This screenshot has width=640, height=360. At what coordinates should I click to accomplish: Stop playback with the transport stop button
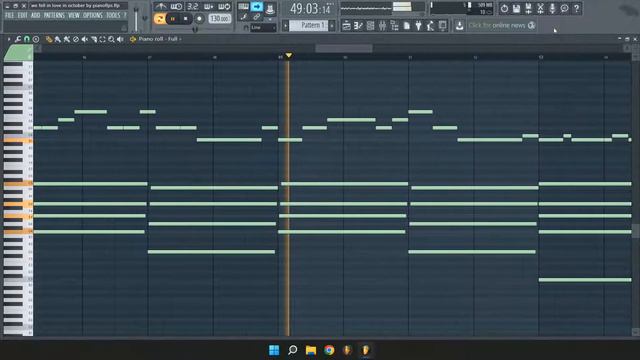185,19
